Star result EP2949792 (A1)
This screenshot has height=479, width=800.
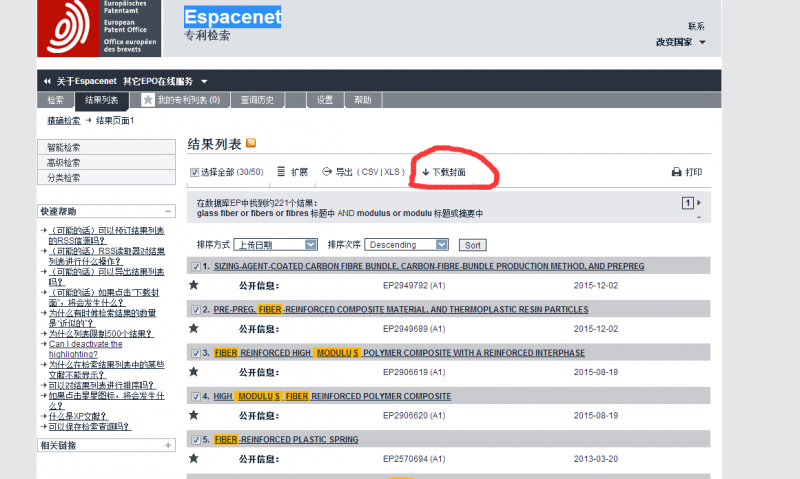click(193, 285)
